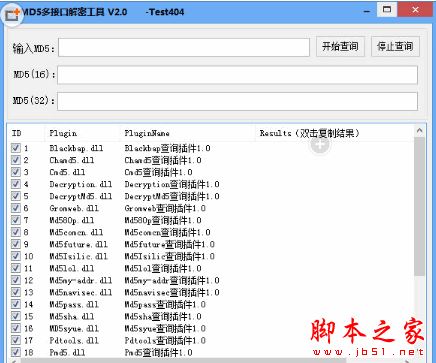Select the Blackbap.dll plugin entry

[x=76, y=148]
